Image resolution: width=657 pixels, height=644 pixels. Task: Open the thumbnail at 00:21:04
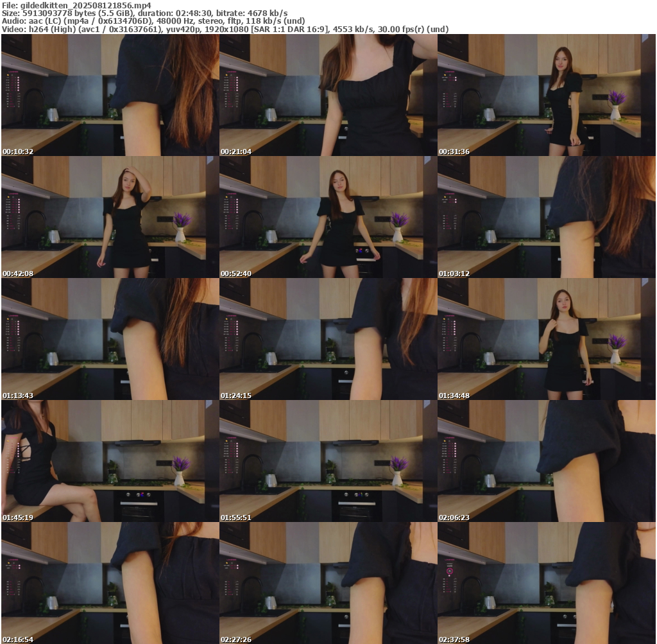(x=328, y=95)
